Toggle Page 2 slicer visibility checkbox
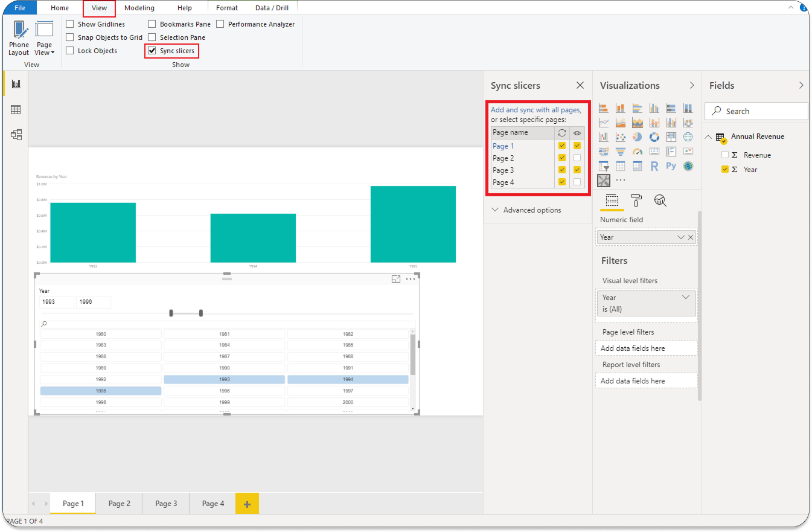The image size is (812, 532). pyautogui.click(x=577, y=158)
